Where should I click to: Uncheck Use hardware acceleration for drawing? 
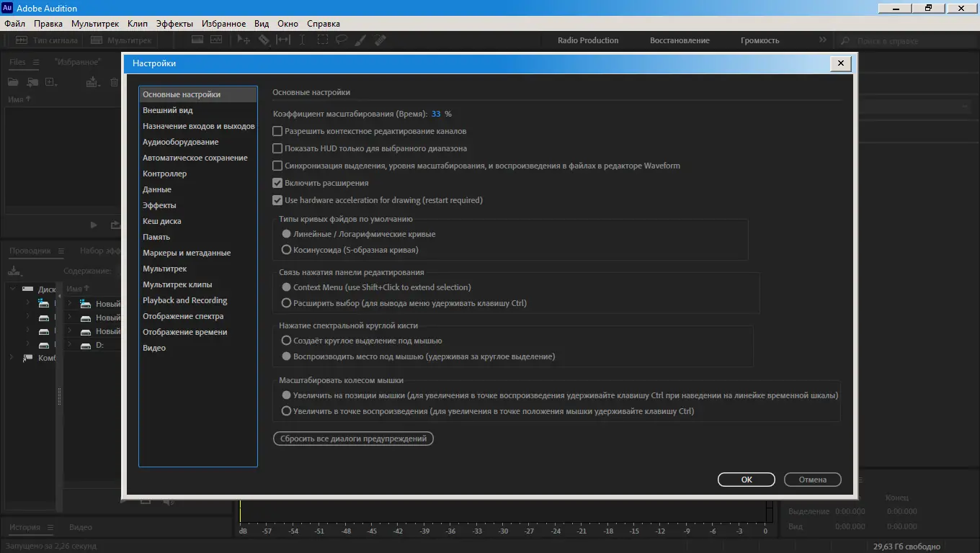coord(277,200)
